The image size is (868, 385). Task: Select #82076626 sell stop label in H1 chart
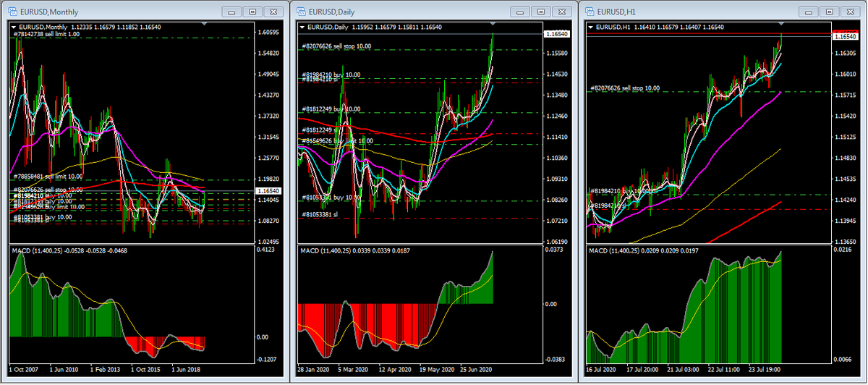625,88
